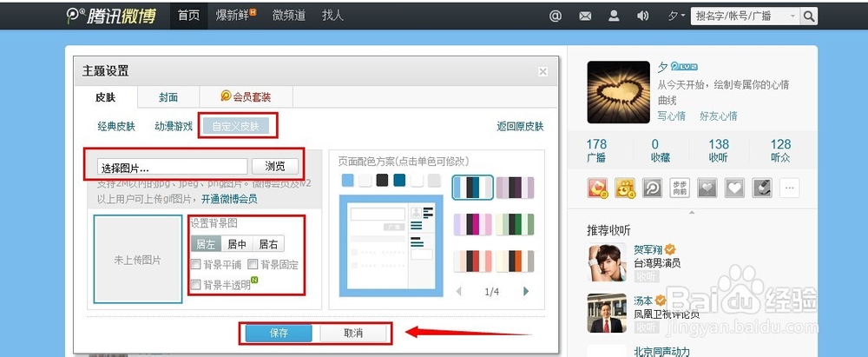868x357 pixels.
Task: Click the verified badge next to 贺军翔
Action: [x=670, y=249]
